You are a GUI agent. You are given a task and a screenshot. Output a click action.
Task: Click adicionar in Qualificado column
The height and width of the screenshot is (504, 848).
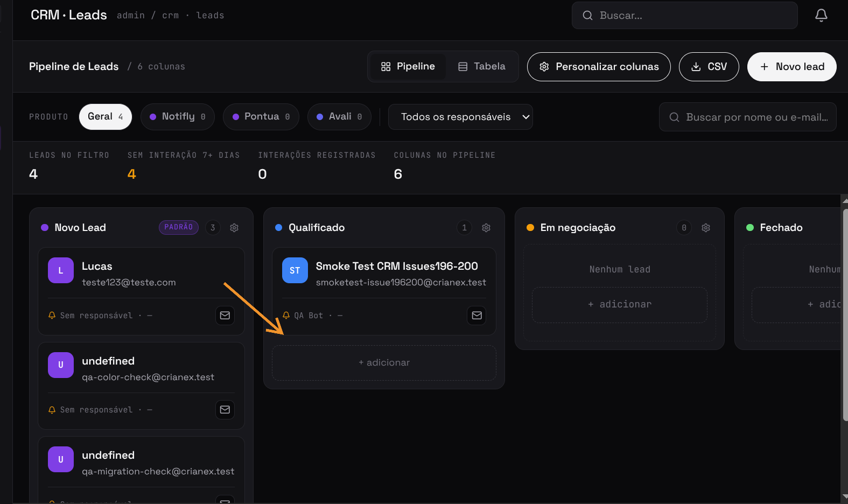click(x=384, y=363)
